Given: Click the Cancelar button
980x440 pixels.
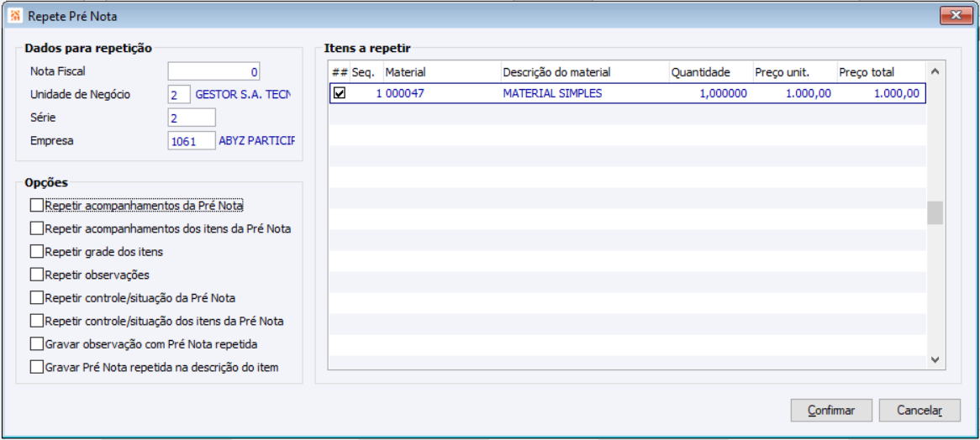Looking at the screenshot, I should tap(919, 410).
